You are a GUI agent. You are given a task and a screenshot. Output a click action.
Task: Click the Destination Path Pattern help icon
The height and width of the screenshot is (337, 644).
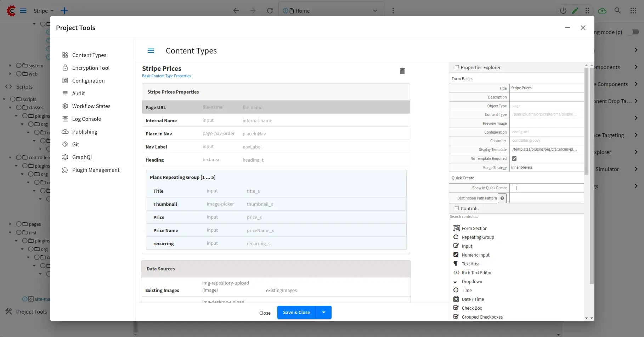pos(502,198)
